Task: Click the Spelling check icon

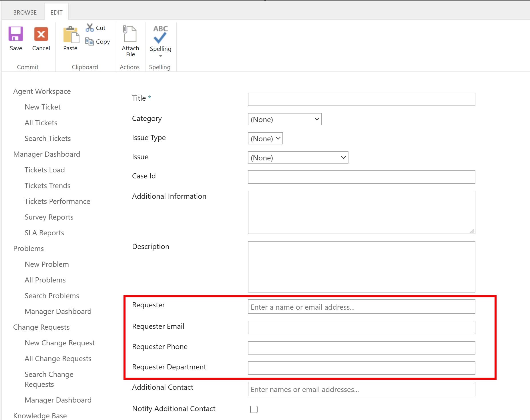Action: point(160,34)
